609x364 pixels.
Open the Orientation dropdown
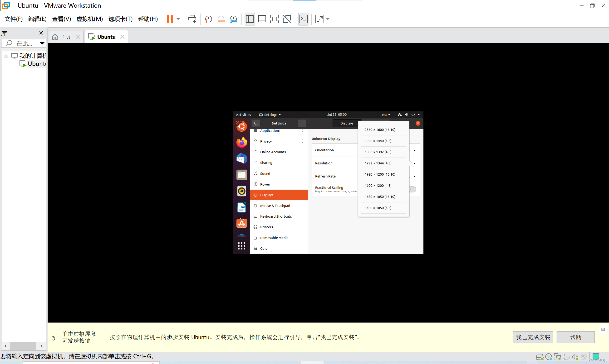click(x=414, y=150)
